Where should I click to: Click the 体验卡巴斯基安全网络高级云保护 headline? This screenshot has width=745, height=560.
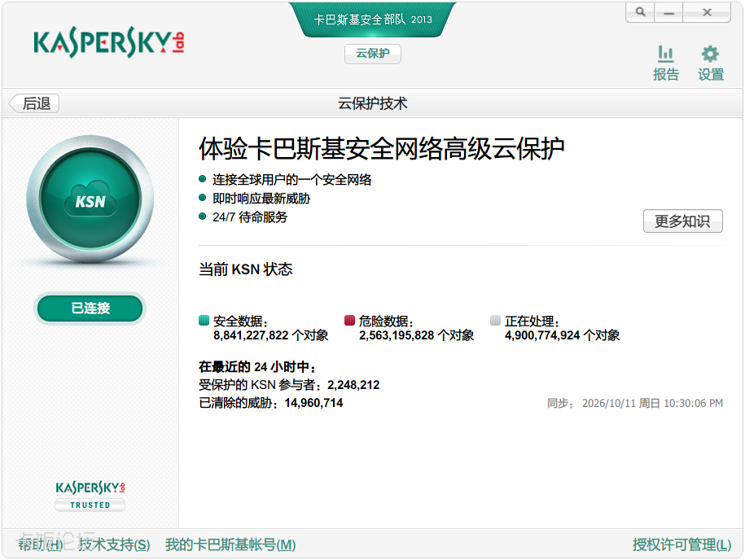tap(382, 149)
